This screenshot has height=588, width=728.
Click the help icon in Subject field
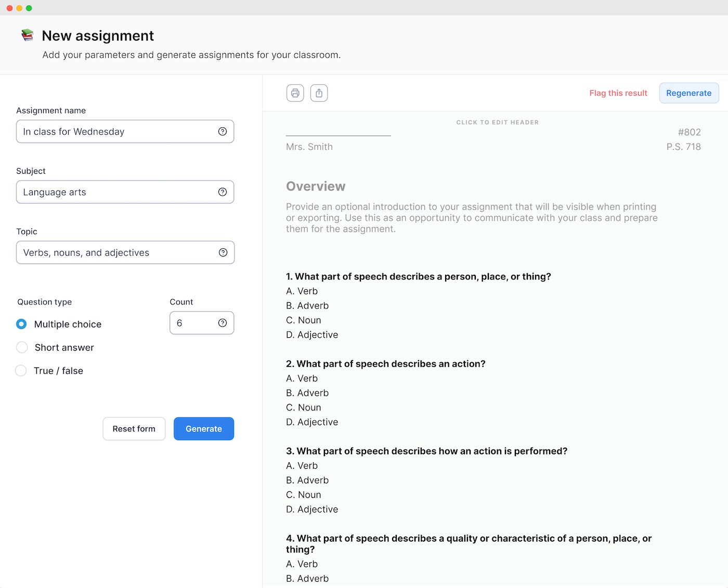(223, 192)
